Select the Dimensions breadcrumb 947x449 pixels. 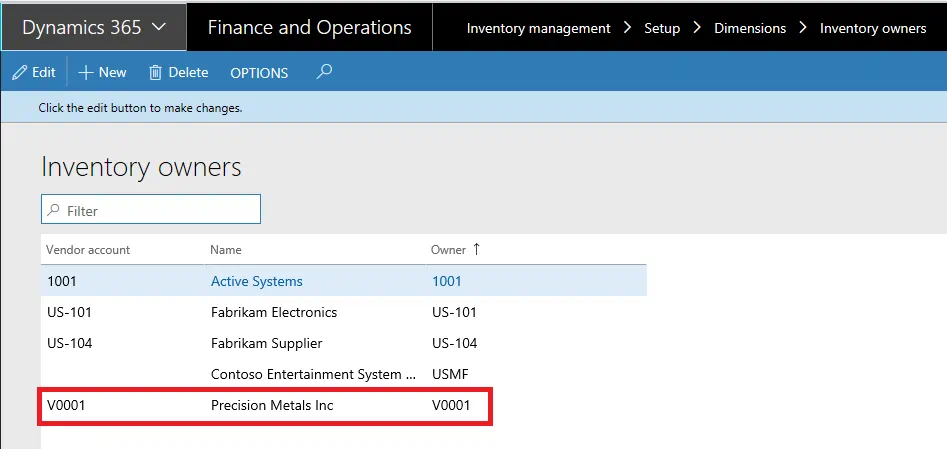750,28
